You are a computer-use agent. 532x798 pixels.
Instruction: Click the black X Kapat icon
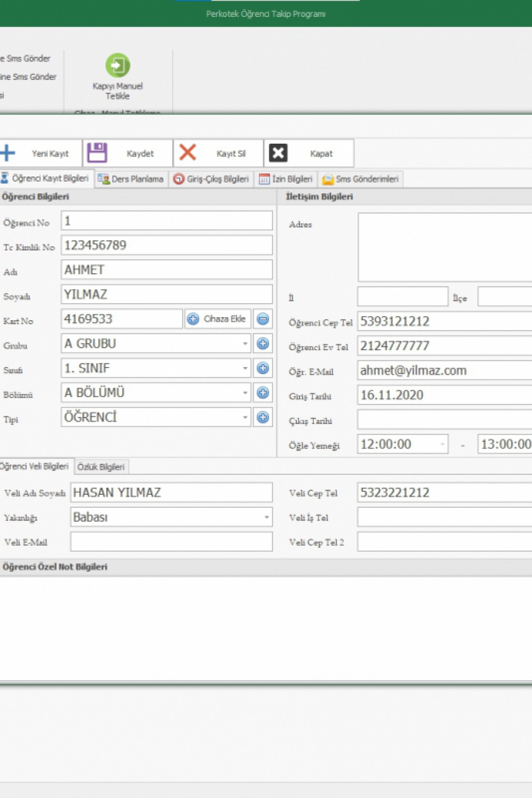click(278, 153)
